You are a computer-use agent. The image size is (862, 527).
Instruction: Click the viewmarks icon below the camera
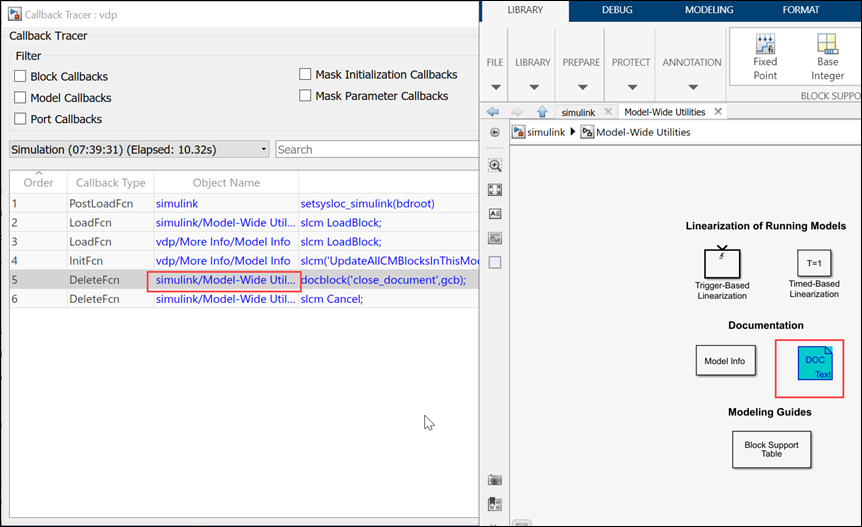(495, 504)
